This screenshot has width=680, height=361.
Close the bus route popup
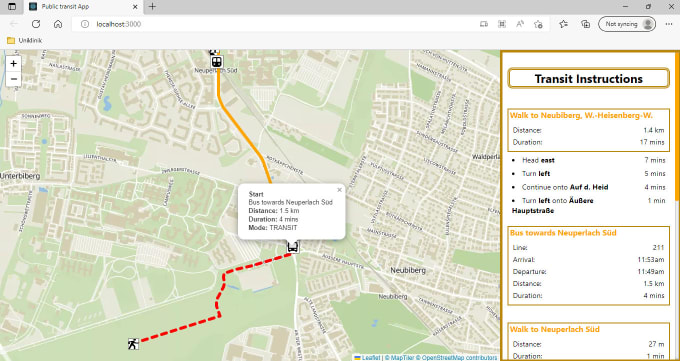pos(340,190)
